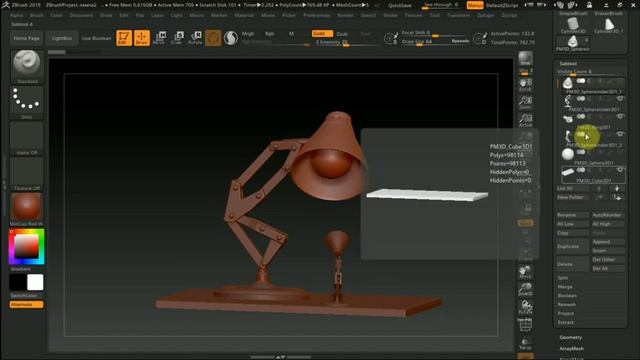This screenshot has height=360, width=640.
Task: Toggle the Transp transparency icon
Action: [525, 343]
